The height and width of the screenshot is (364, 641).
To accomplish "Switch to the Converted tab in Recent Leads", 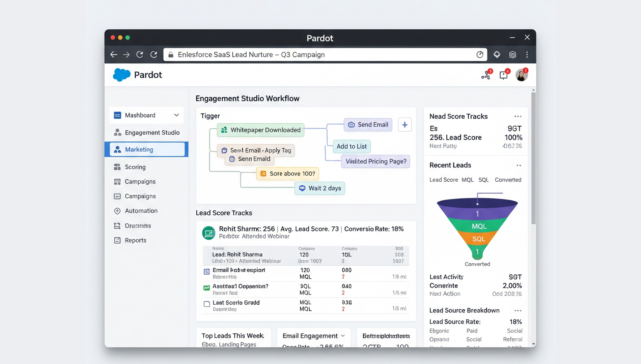I will 508,180.
